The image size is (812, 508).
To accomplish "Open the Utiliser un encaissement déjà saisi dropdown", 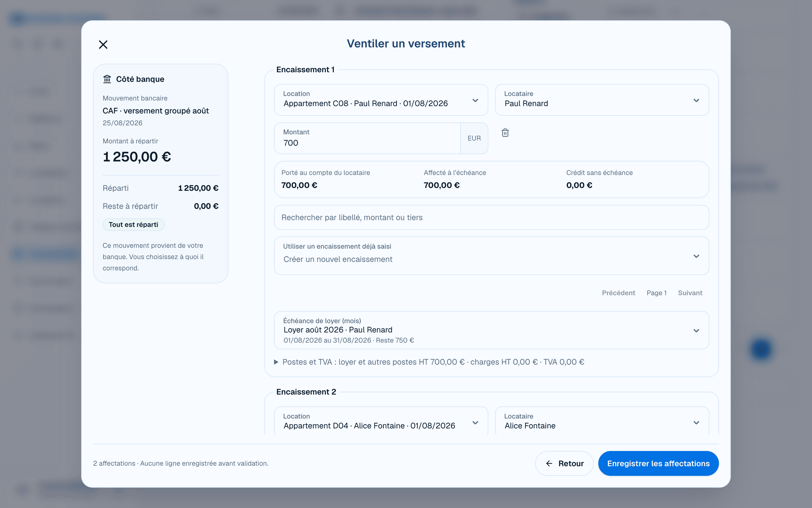I will [x=491, y=256].
